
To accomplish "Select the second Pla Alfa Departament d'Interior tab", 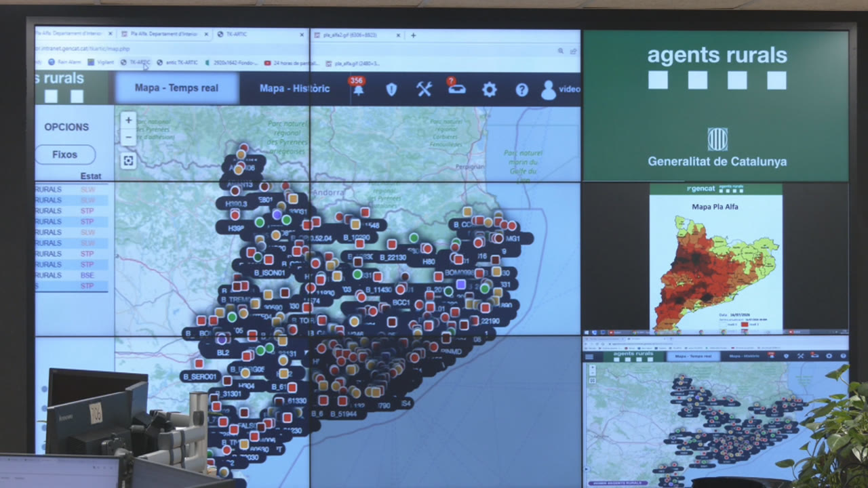I will (x=163, y=34).
